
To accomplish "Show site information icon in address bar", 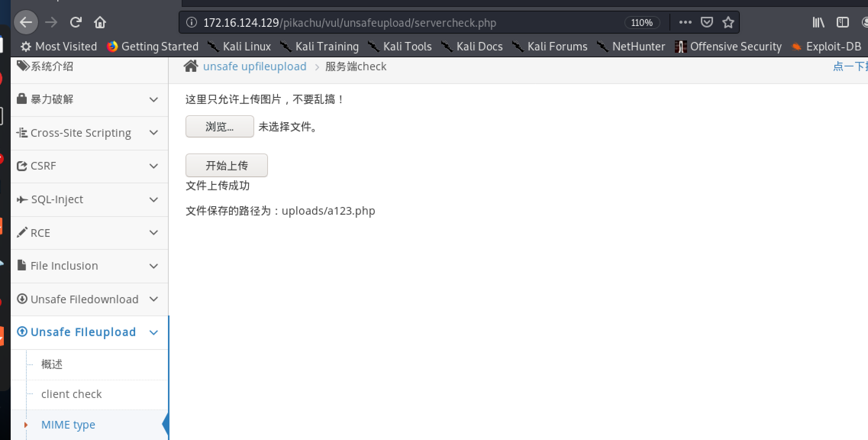I will coord(192,23).
